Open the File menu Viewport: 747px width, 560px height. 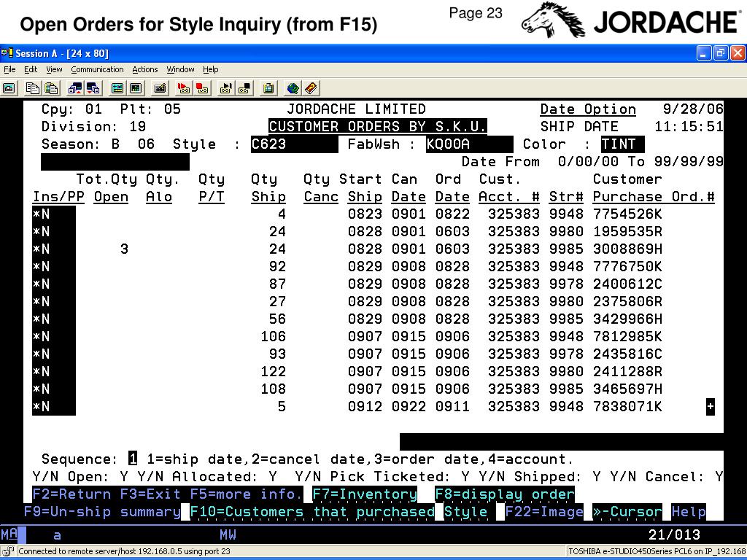point(9,69)
